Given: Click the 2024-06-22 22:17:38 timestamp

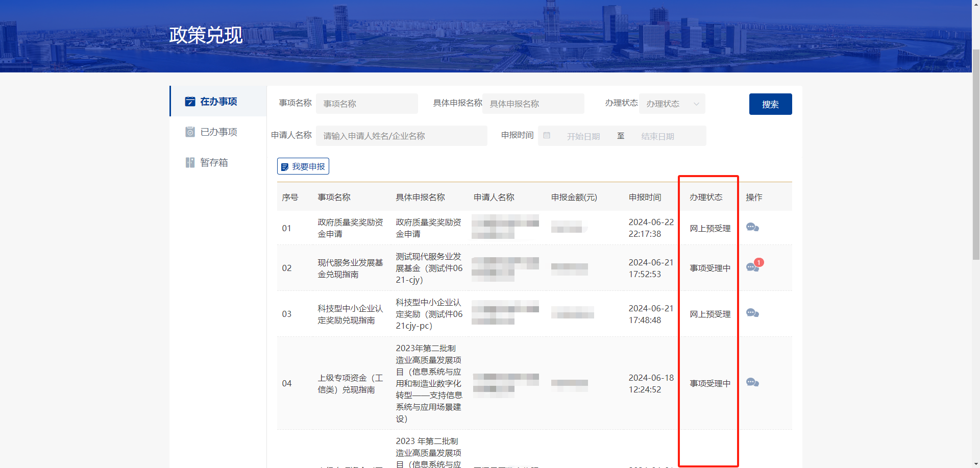Looking at the screenshot, I should (651, 228).
